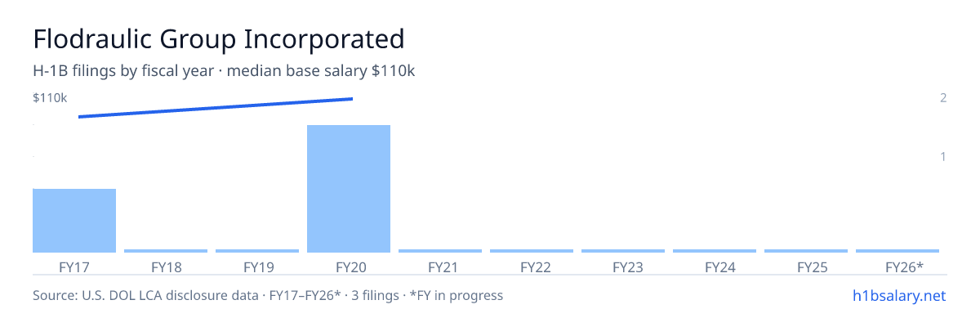Click the right axis value 1
The image size is (980, 327).
[x=943, y=156]
